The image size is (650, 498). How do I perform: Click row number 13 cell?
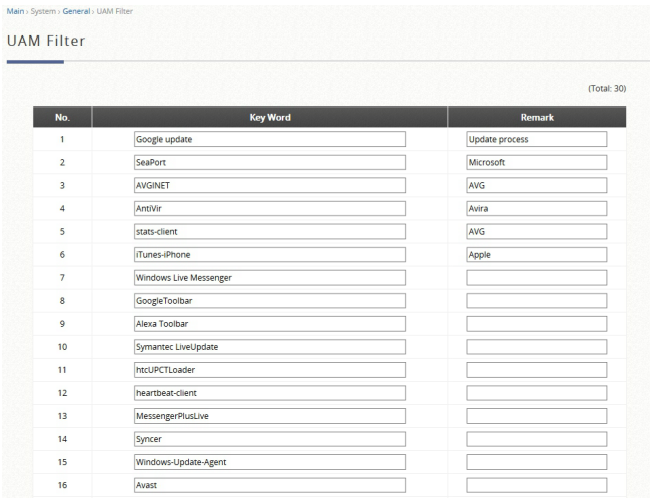tap(62, 416)
